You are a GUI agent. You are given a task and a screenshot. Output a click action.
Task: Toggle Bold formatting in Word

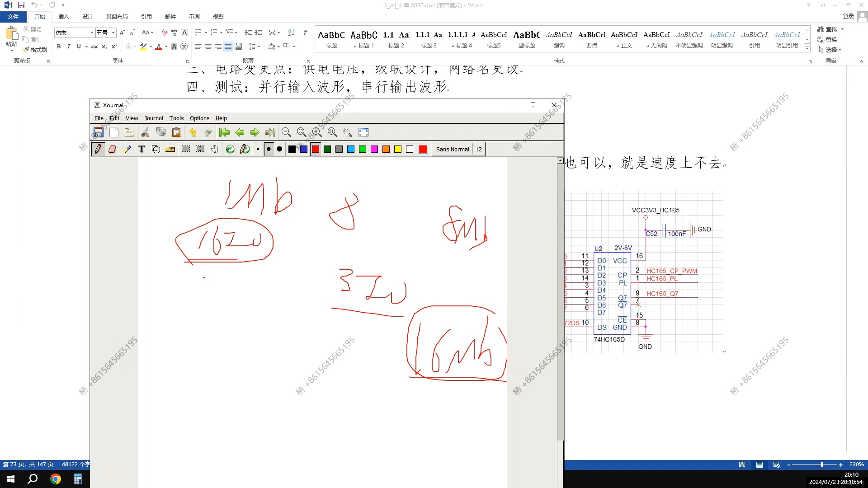tap(59, 47)
